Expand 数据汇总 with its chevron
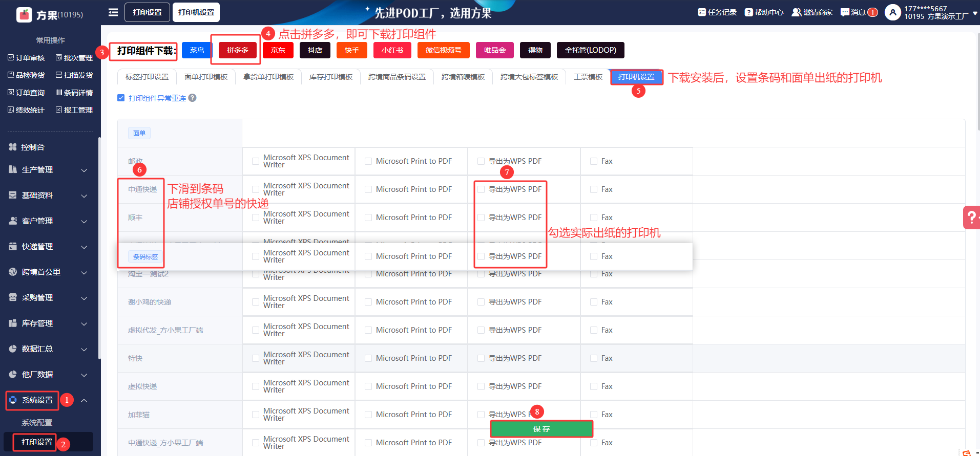 point(84,349)
